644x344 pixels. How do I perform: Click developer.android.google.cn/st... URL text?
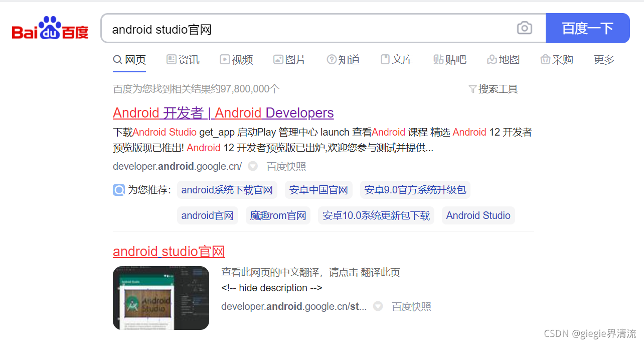(294, 306)
